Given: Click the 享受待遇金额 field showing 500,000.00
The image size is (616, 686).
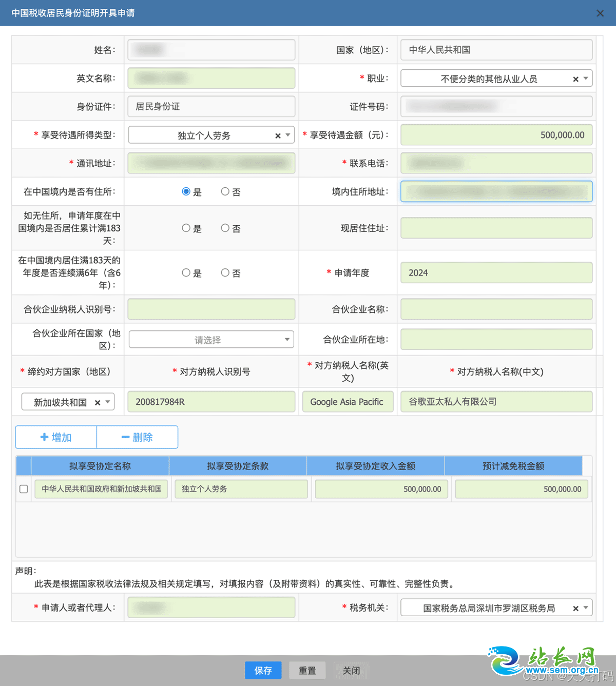Looking at the screenshot, I should click(x=496, y=135).
